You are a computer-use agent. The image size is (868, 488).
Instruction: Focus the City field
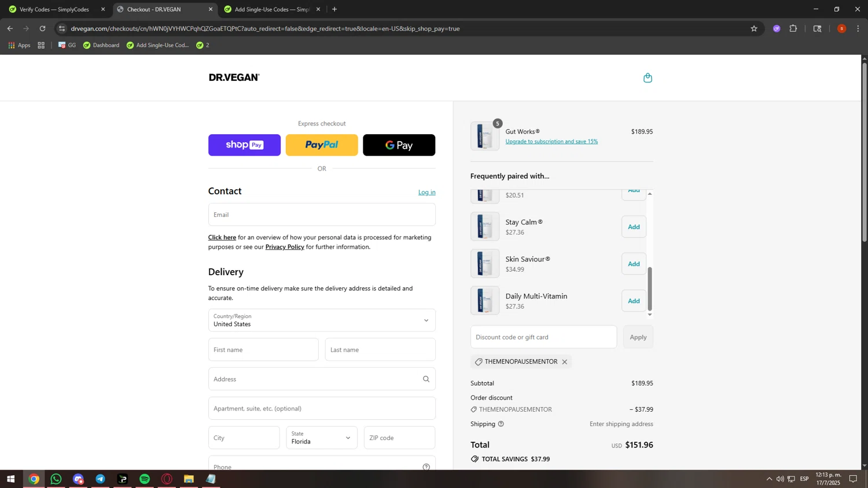pyautogui.click(x=244, y=438)
